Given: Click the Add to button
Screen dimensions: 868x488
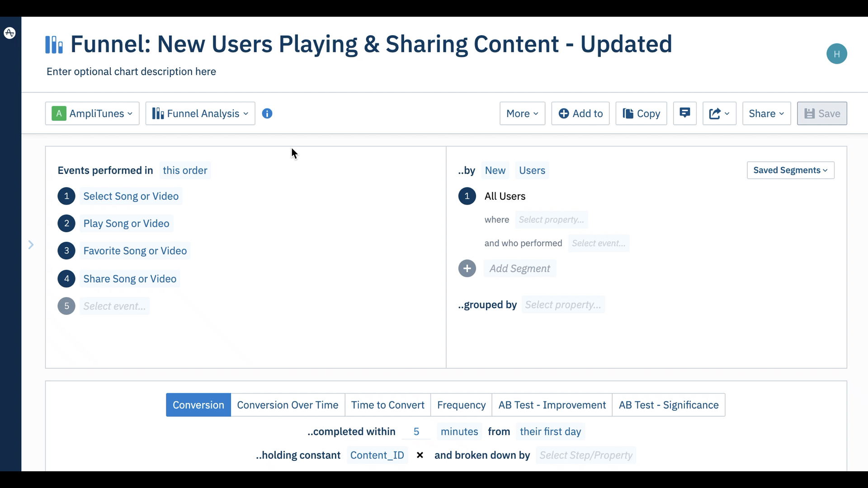Looking at the screenshot, I should (580, 113).
